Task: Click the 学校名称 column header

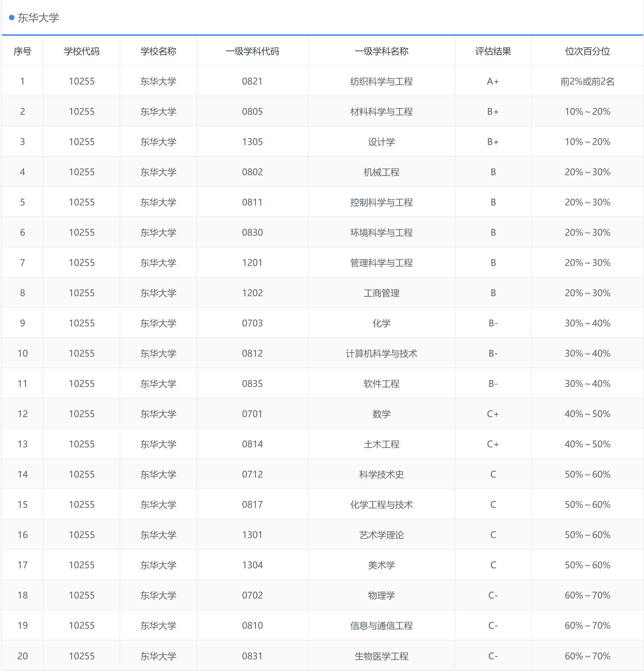Action: (158, 51)
